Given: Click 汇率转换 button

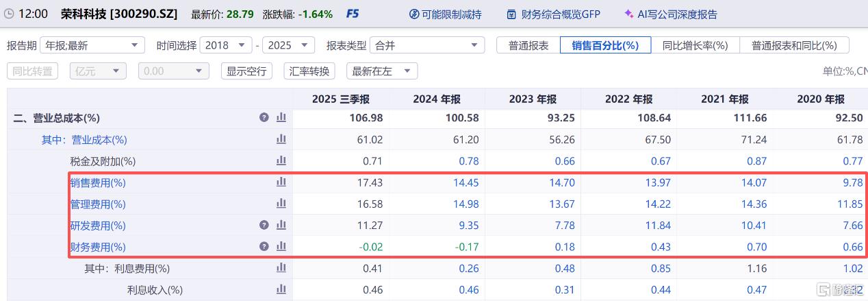Looking at the screenshot, I should (309, 71).
